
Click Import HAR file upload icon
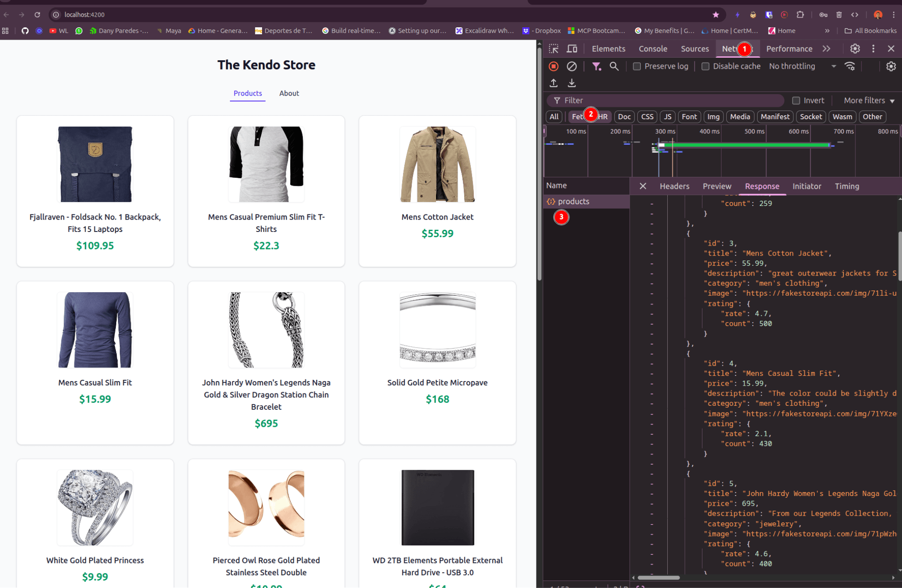554,83
